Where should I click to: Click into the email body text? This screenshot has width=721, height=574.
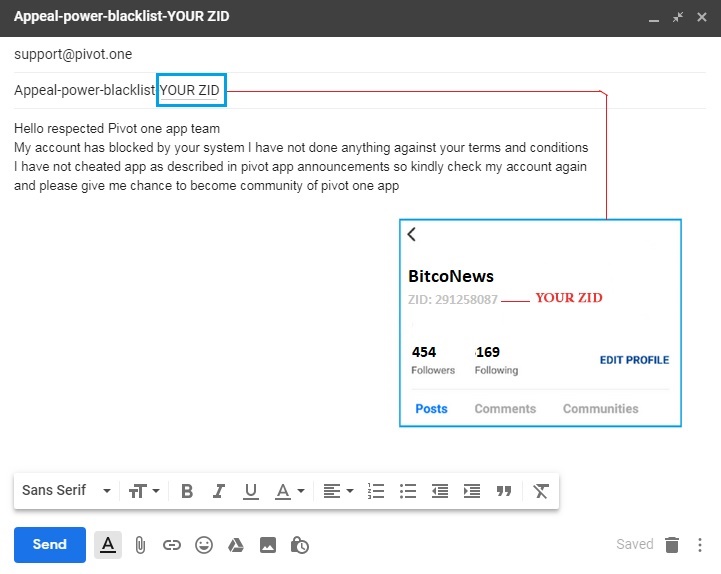click(x=301, y=157)
